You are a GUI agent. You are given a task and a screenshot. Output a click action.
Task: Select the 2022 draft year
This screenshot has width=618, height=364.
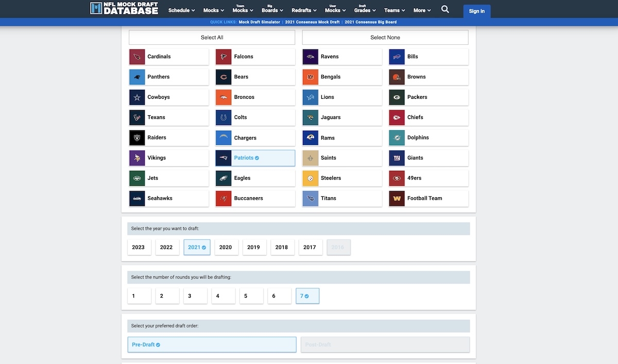[x=166, y=247]
